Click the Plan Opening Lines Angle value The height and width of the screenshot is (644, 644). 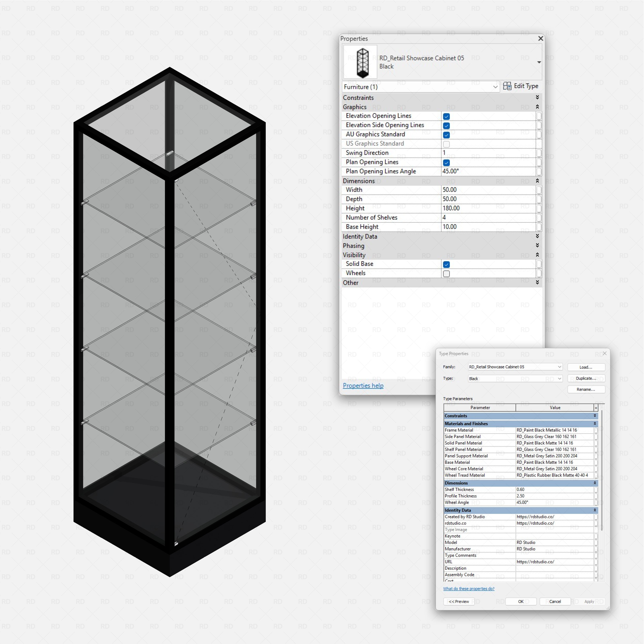488,171
